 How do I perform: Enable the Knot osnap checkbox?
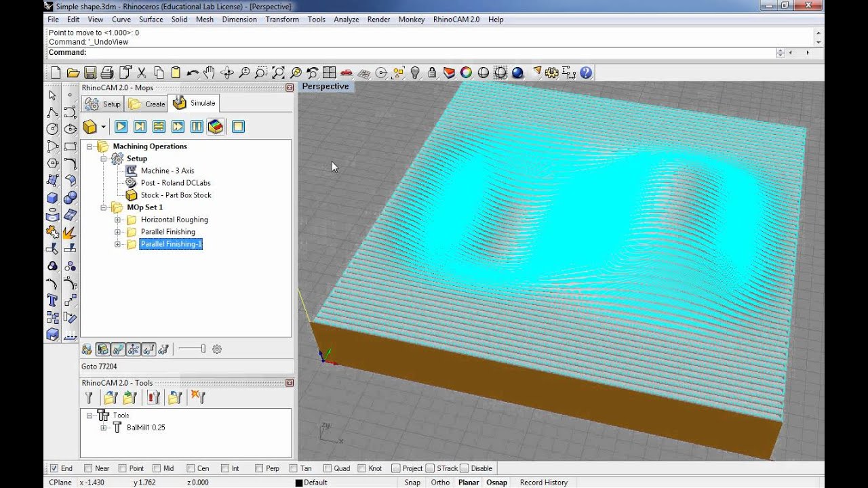point(361,468)
